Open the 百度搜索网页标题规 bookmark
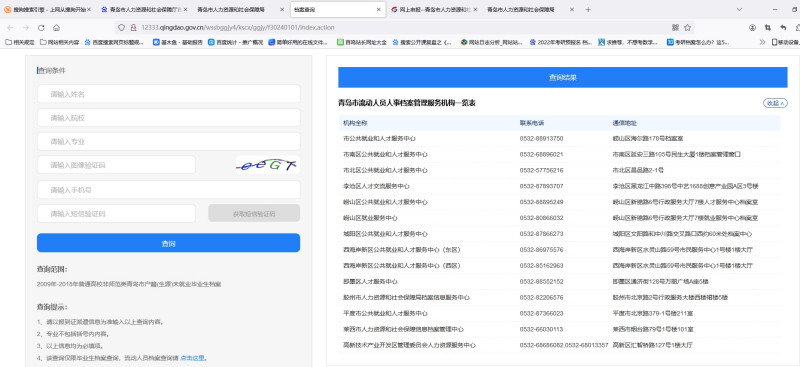The image size is (800, 367). pos(114,42)
